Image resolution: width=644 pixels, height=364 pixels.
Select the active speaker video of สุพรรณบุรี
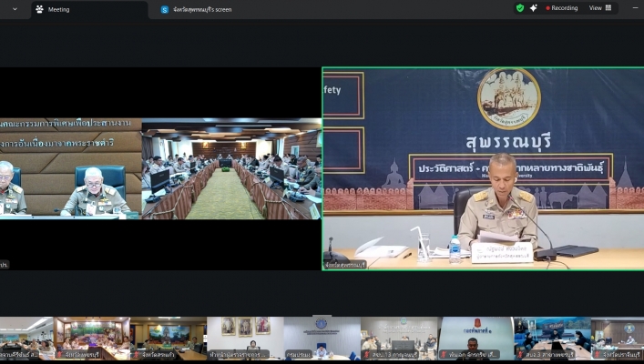pos(483,168)
